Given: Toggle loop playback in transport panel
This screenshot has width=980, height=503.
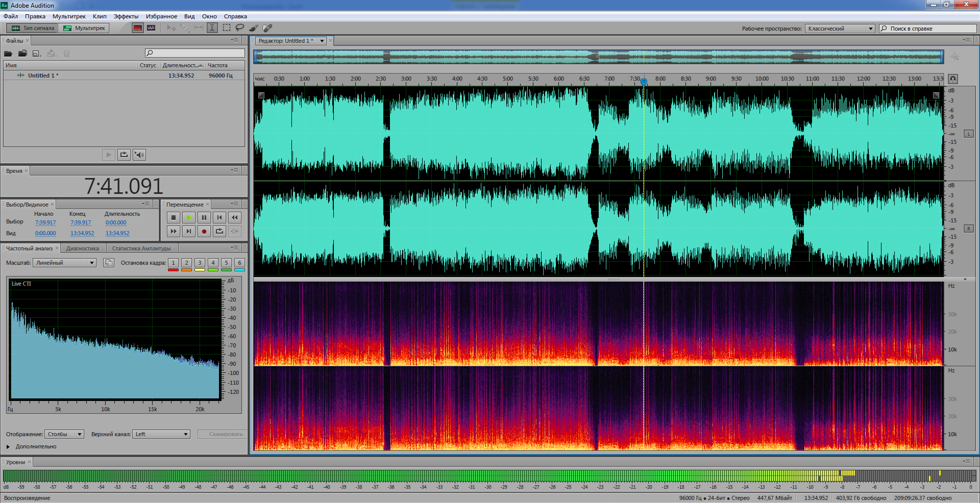Looking at the screenshot, I should [x=219, y=232].
